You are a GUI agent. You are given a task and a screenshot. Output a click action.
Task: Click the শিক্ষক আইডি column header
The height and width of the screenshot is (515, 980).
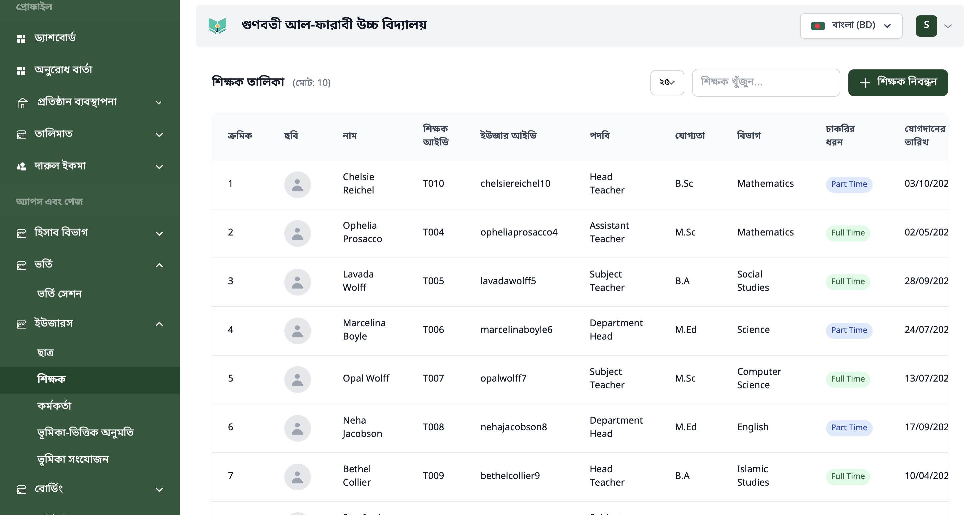click(436, 135)
